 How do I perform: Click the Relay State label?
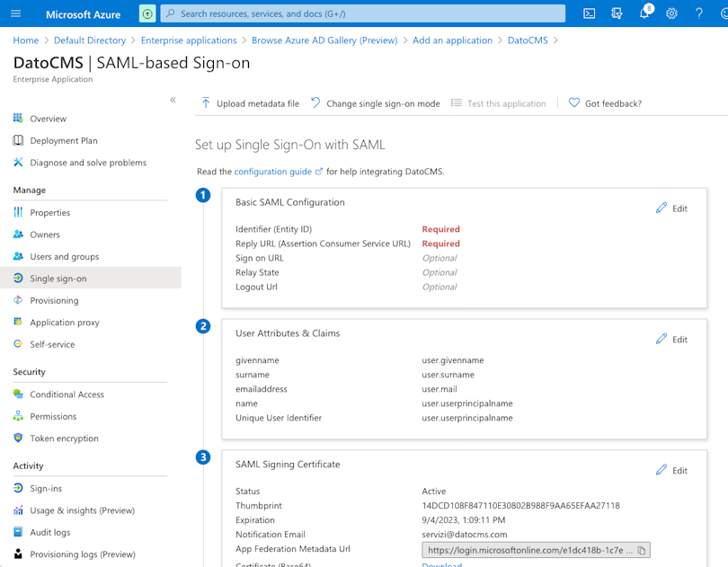tap(257, 272)
